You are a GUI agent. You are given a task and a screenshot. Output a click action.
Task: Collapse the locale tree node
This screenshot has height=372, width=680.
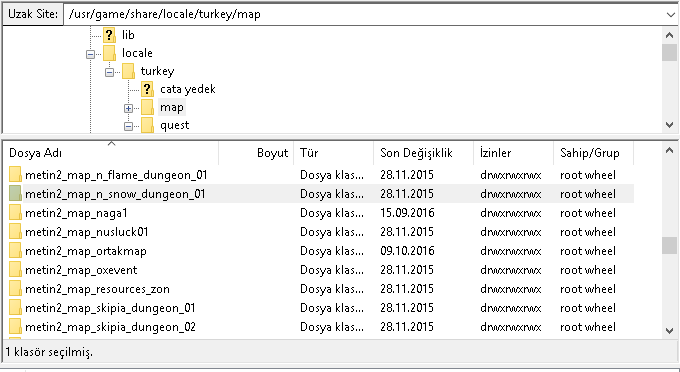[x=90, y=54]
